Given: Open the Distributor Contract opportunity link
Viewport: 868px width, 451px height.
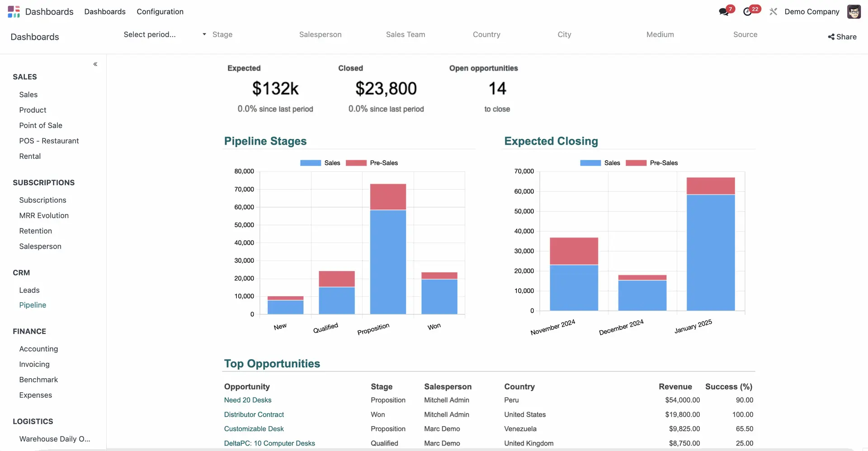Looking at the screenshot, I should pyautogui.click(x=254, y=415).
